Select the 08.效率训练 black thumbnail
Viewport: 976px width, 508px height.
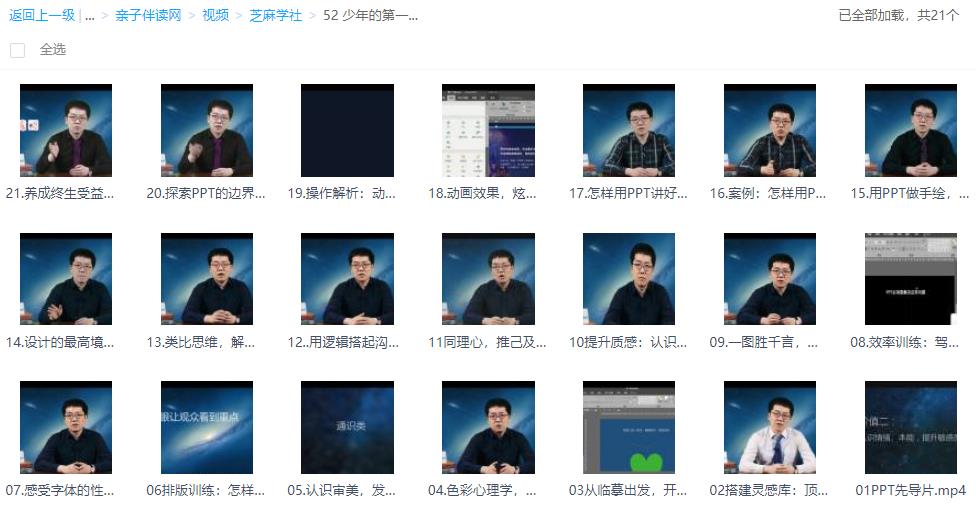pos(911,279)
